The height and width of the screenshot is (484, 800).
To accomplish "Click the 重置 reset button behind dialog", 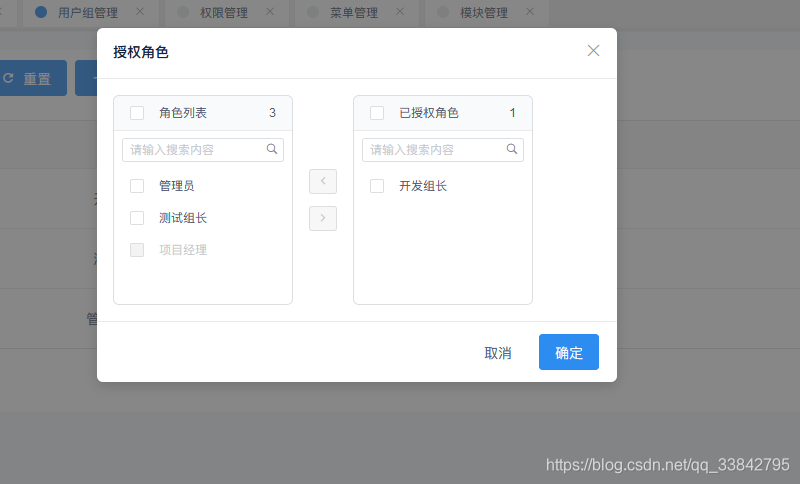I will coord(33,78).
